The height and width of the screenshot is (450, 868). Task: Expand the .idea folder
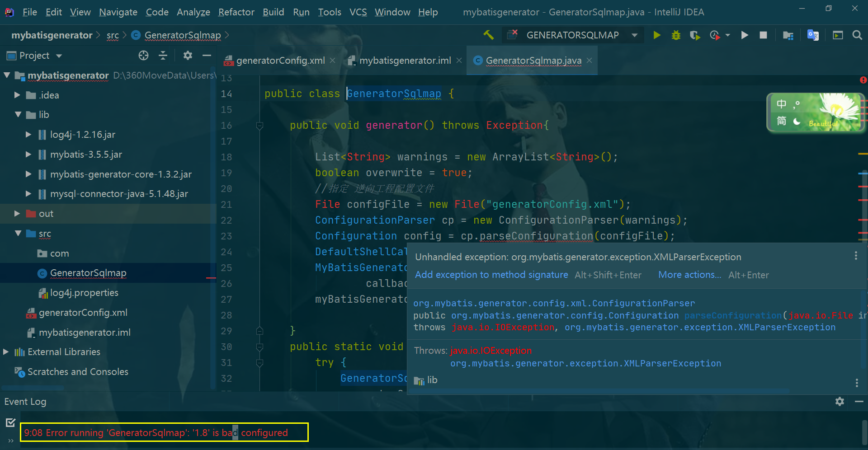(17, 95)
